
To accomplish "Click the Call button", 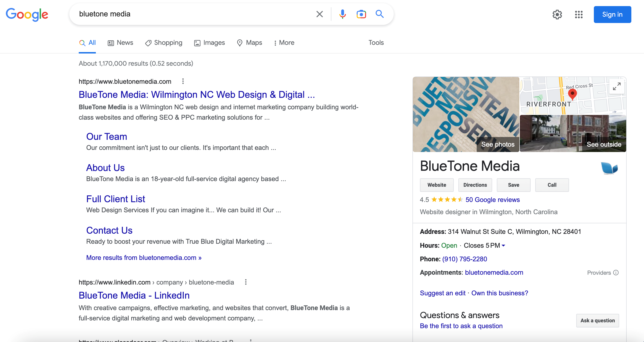I will 552,185.
